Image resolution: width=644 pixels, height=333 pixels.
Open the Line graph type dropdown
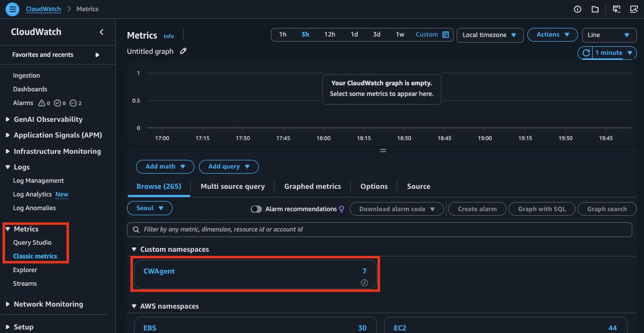coord(609,35)
